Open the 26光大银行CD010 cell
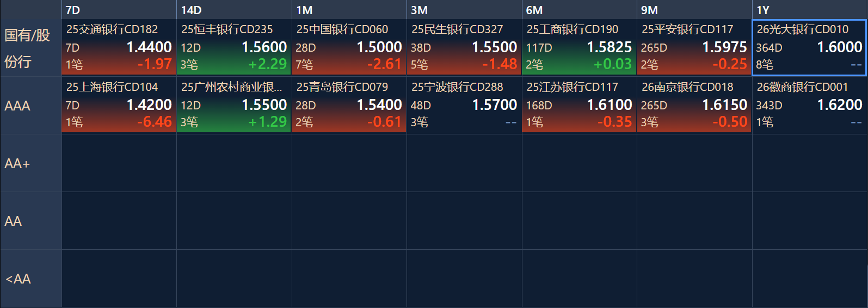 (810, 47)
